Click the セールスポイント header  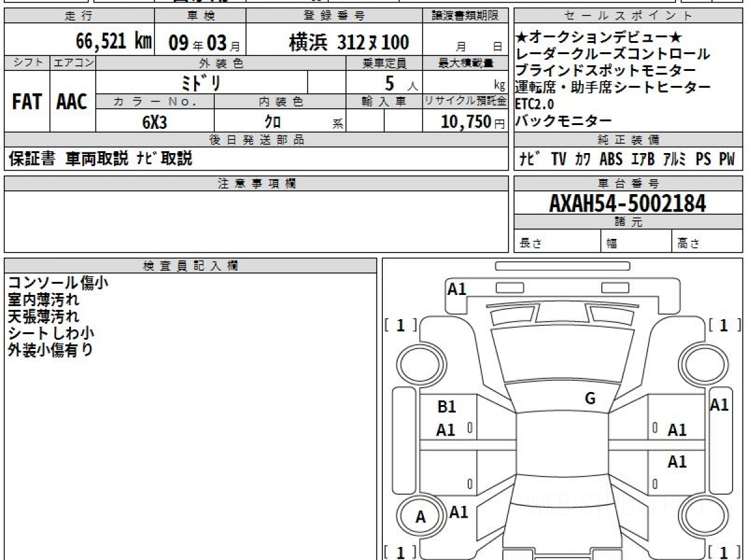pyautogui.click(x=627, y=16)
